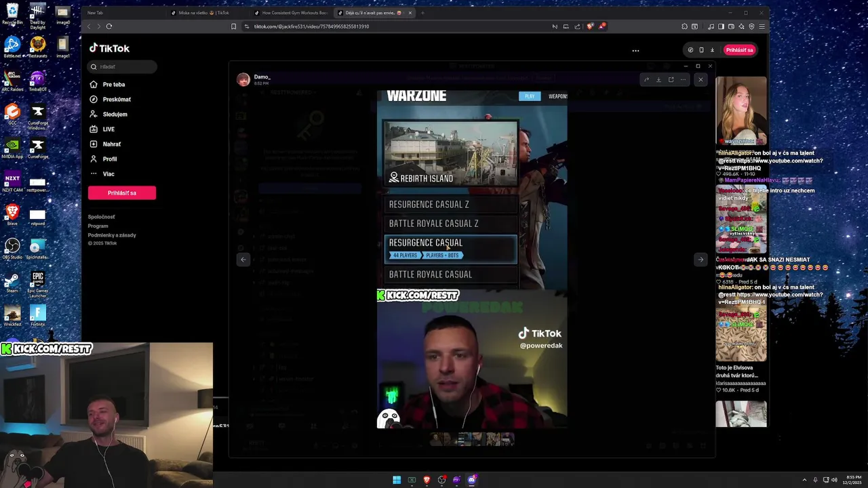Viewport: 868px width, 488px height.
Task: Select Resurgence Casual Z mode
Action: [451, 204]
